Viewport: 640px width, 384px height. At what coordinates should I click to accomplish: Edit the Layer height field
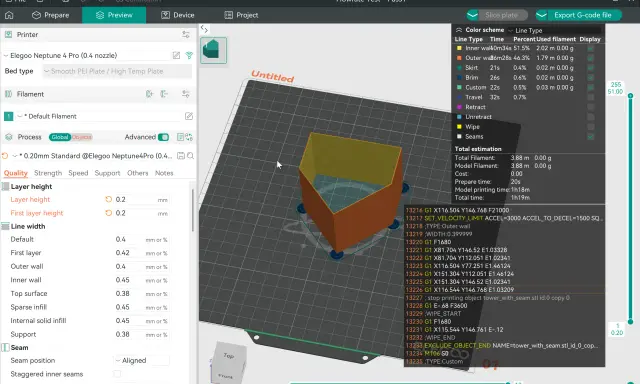[x=141, y=200]
